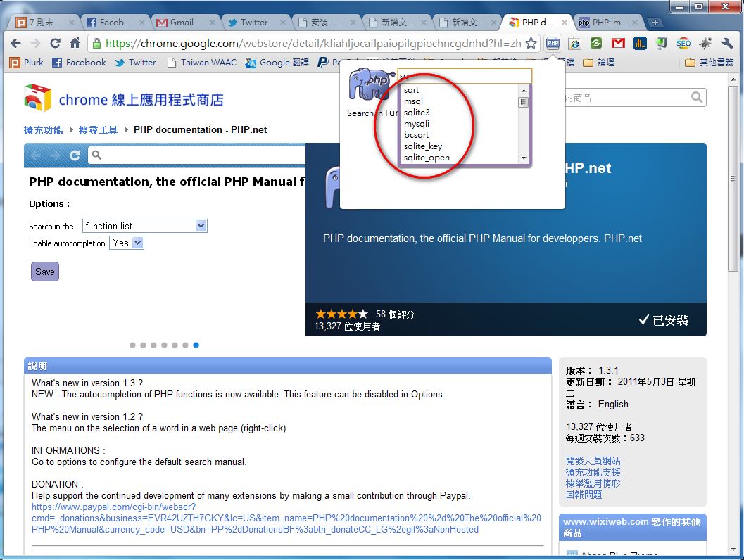This screenshot has height=560, width=744.
Task: Open the 開發人員網站 link
Action: [593, 461]
